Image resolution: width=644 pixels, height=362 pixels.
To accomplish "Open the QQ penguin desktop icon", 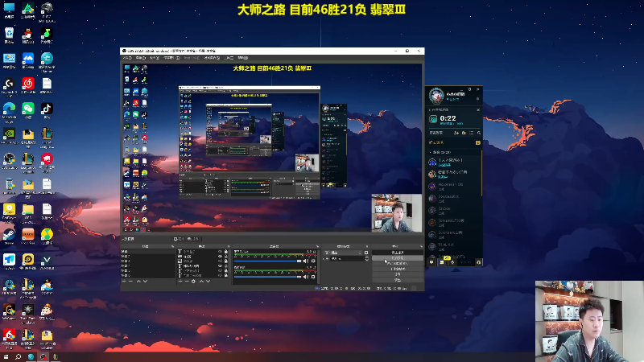I will pyautogui.click(x=28, y=34).
